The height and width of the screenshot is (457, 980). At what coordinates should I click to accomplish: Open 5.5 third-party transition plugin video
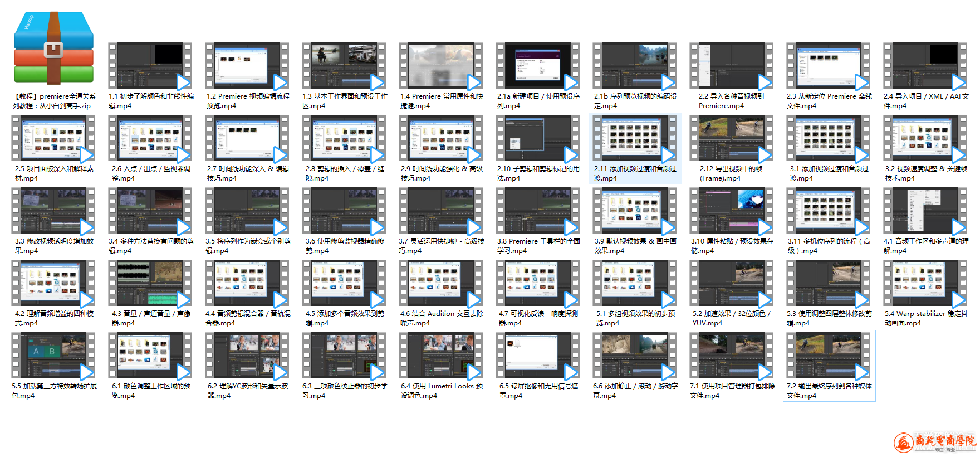point(53,356)
